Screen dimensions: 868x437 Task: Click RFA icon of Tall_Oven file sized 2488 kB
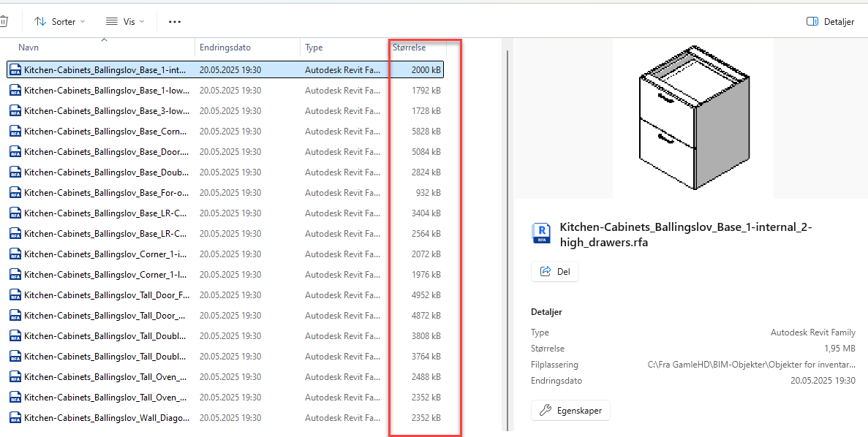15,376
